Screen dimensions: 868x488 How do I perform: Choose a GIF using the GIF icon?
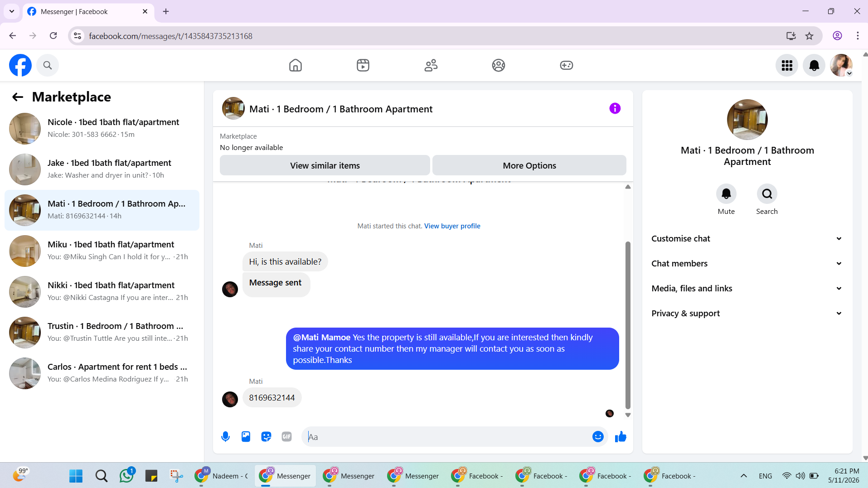pos(286,437)
